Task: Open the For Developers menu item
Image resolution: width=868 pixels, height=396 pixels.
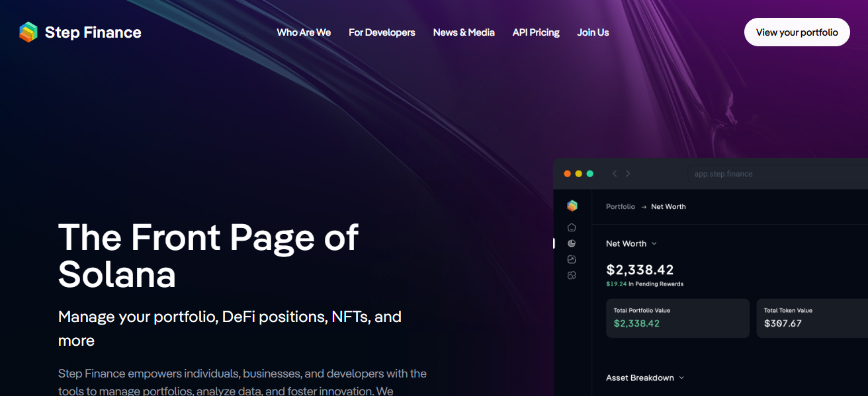Action: tap(382, 32)
